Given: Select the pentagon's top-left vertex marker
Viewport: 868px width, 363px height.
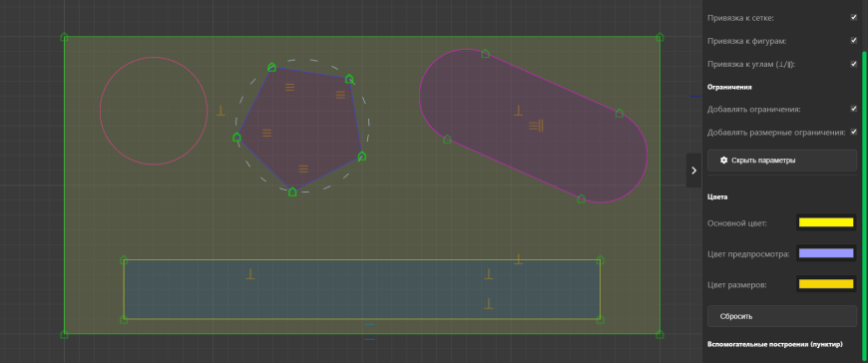Looking at the screenshot, I should point(271,68).
